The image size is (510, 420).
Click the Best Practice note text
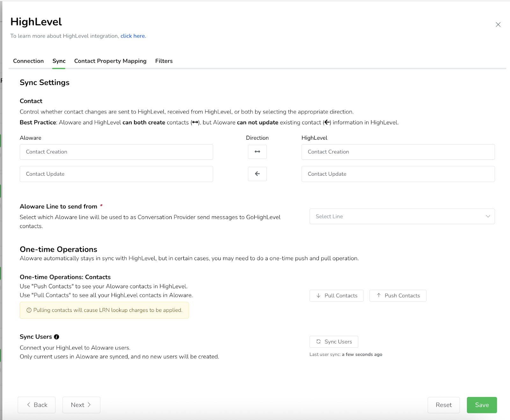209,122
